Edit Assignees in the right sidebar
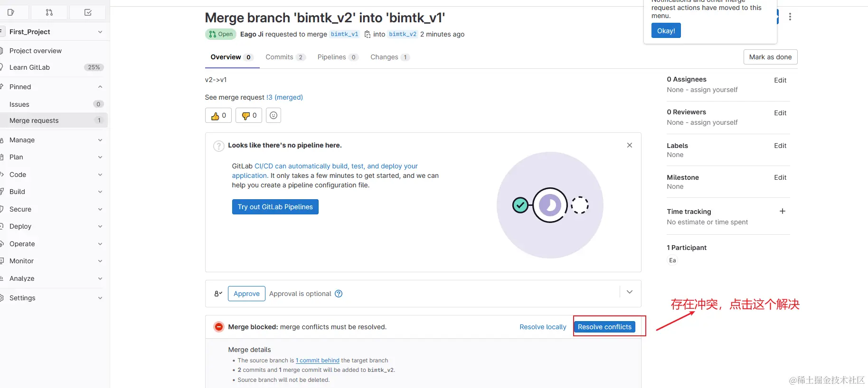The image size is (868, 388). pyautogui.click(x=780, y=80)
